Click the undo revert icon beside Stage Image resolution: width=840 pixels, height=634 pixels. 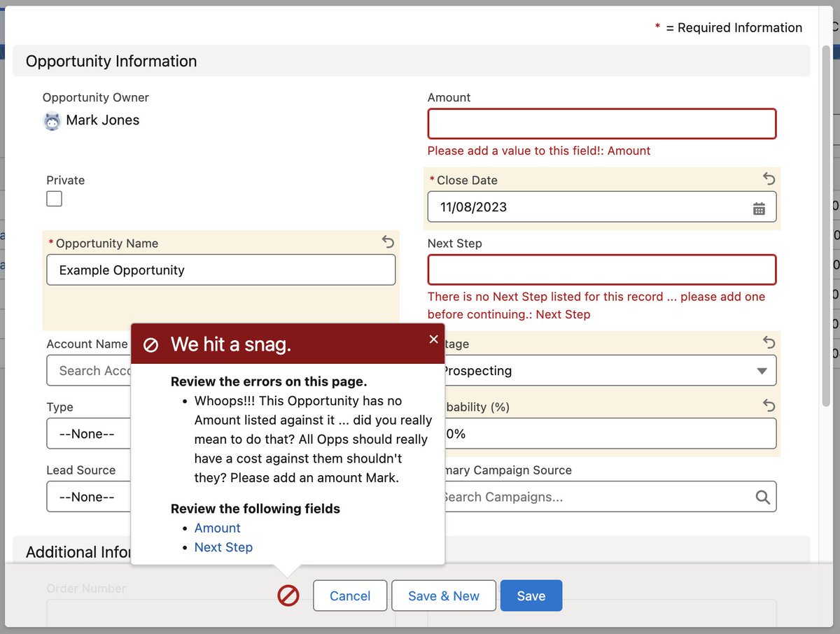coord(769,343)
